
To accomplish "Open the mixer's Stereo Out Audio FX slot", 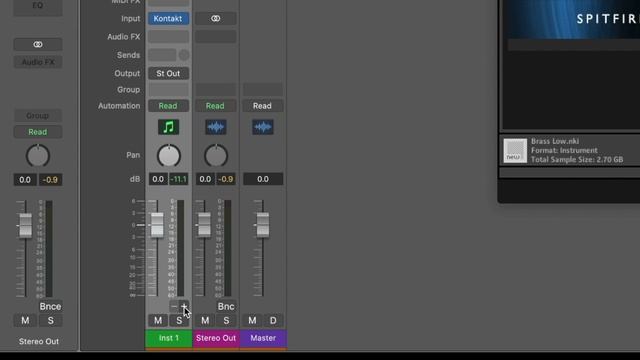I will (216, 37).
